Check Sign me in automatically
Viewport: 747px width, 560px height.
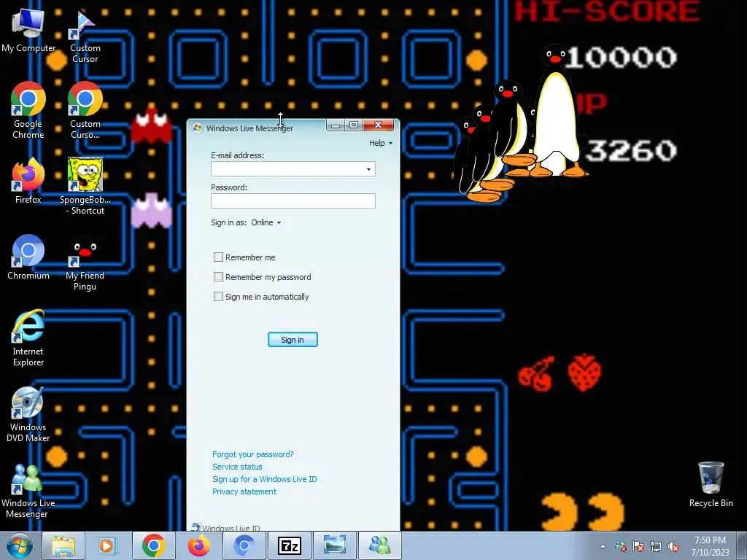(x=218, y=297)
